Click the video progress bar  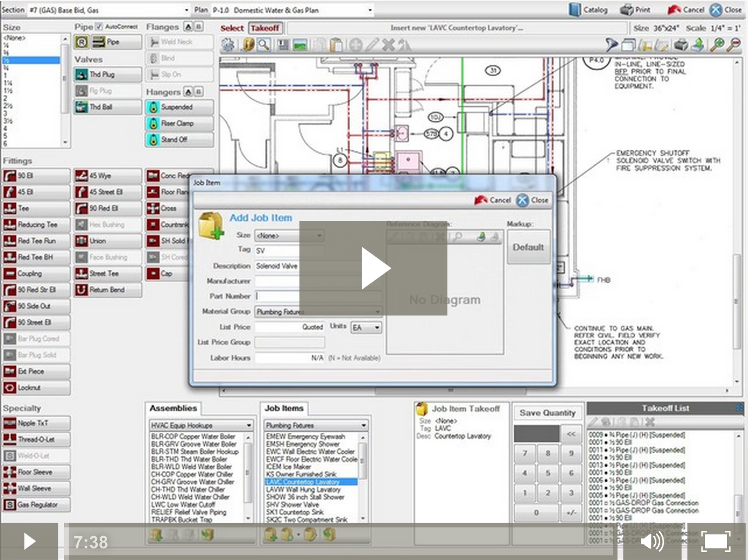[x=341, y=542]
